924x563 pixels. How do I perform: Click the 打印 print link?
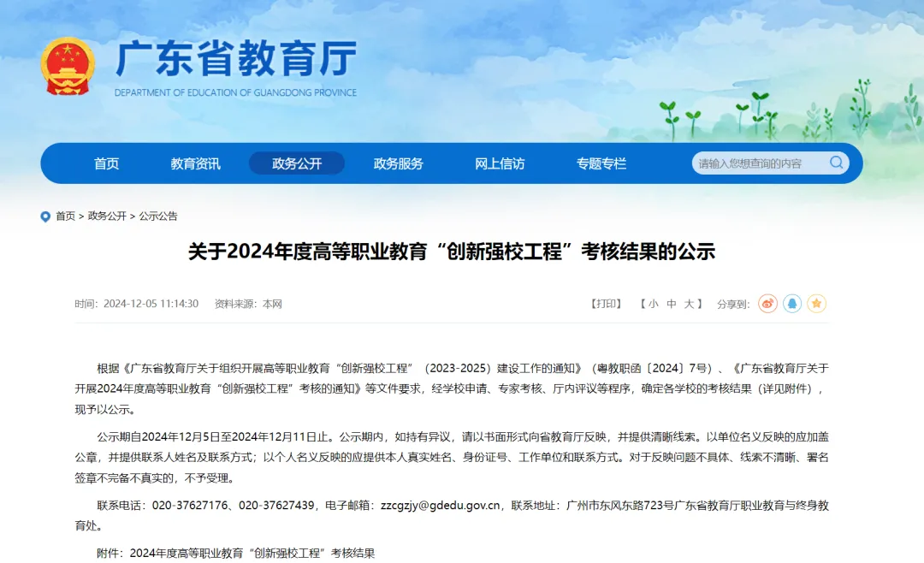607,304
